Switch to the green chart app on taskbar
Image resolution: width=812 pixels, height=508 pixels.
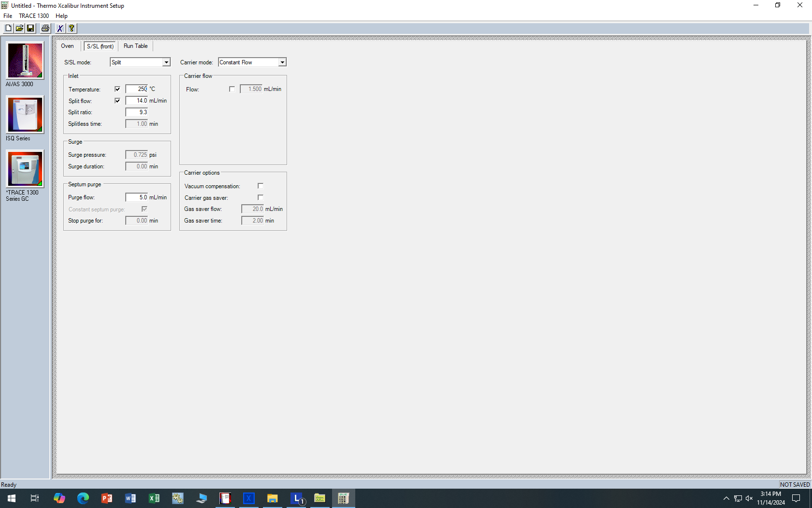pyautogui.click(x=320, y=498)
